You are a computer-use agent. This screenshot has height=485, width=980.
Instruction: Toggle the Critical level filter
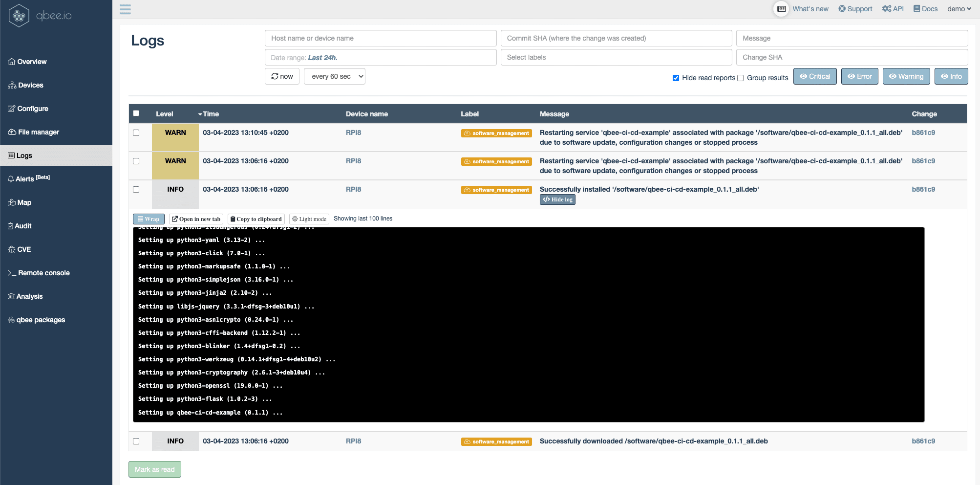[814, 76]
